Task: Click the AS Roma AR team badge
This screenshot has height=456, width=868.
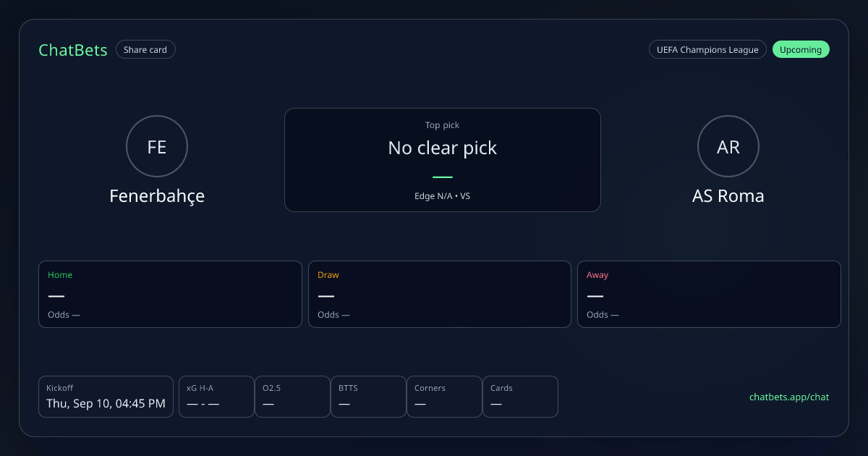Action: (728, 147)
